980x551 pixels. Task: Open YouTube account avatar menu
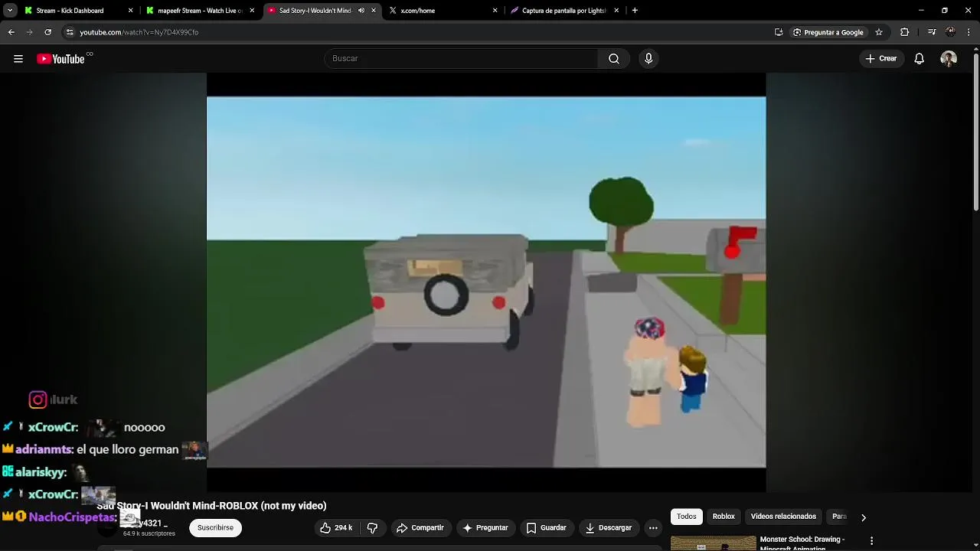click(949, 59)
